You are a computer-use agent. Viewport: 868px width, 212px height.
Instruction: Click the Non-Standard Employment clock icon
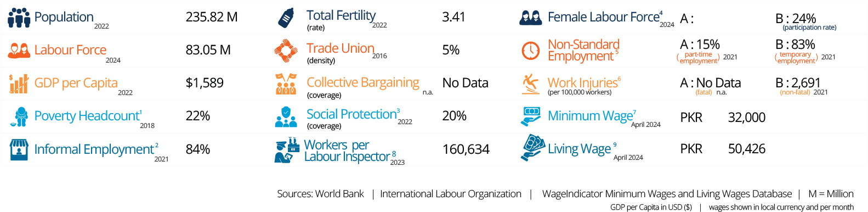coord(530,51)
